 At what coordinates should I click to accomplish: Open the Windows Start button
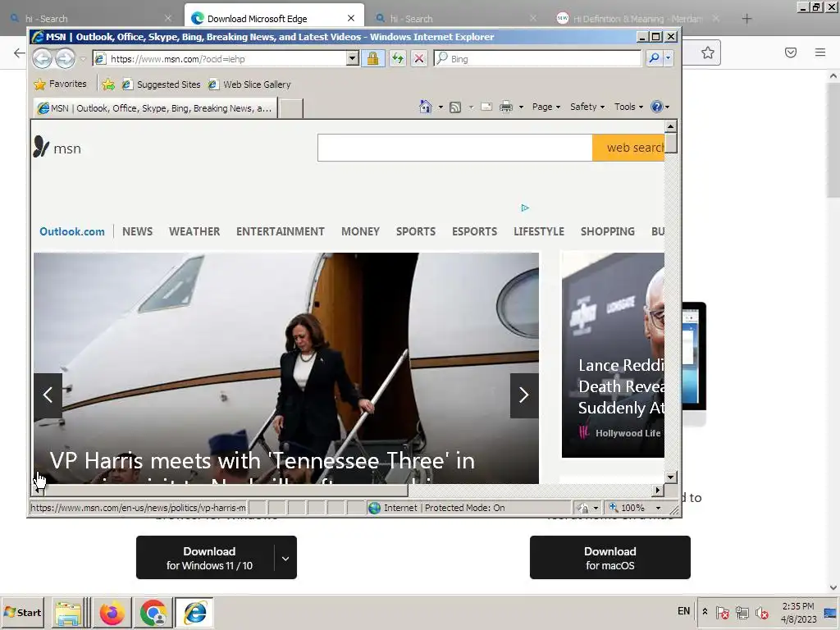coord(23,612)
